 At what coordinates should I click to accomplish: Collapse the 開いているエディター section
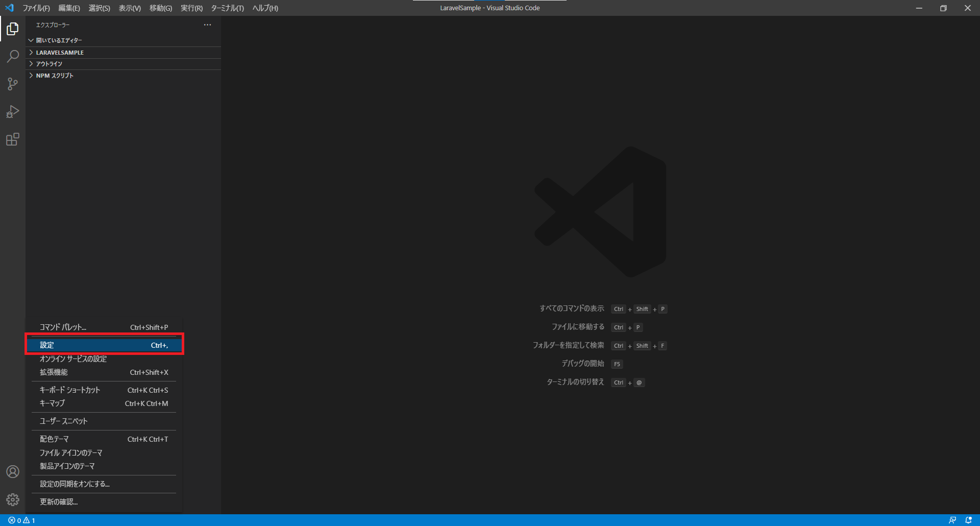pos(124,40)
